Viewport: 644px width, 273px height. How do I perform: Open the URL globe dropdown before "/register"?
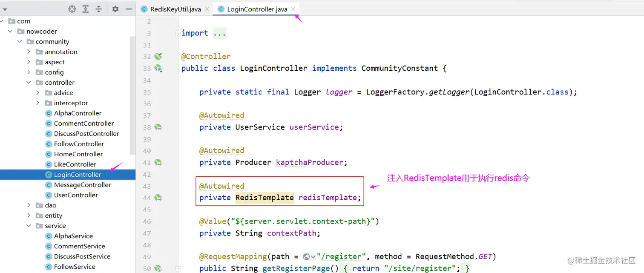point(310,256)
